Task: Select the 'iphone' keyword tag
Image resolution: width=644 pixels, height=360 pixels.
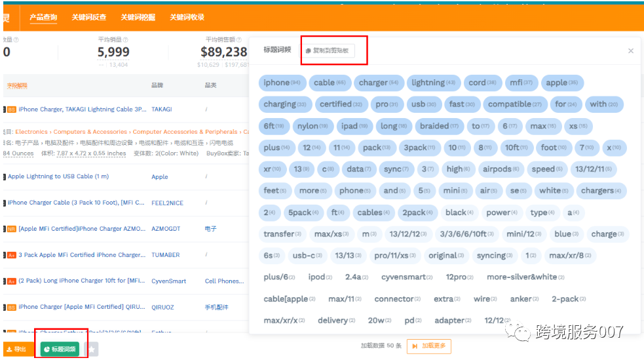Action: [282, 83]
